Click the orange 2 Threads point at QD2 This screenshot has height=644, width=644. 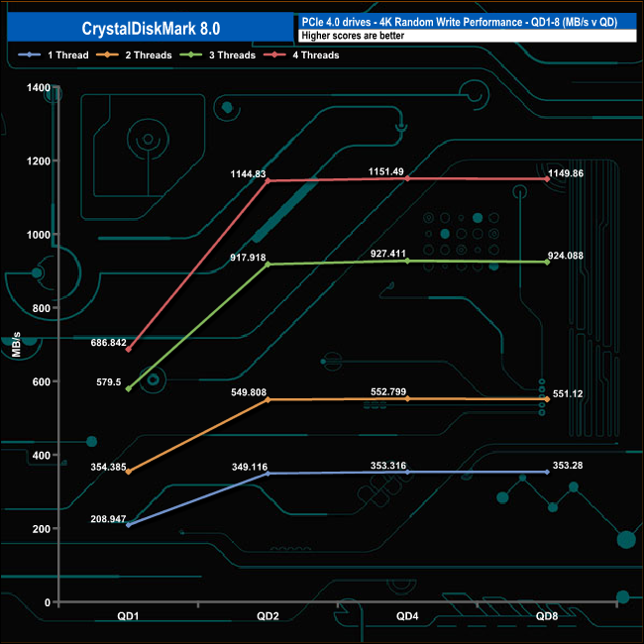click(268, 399)
